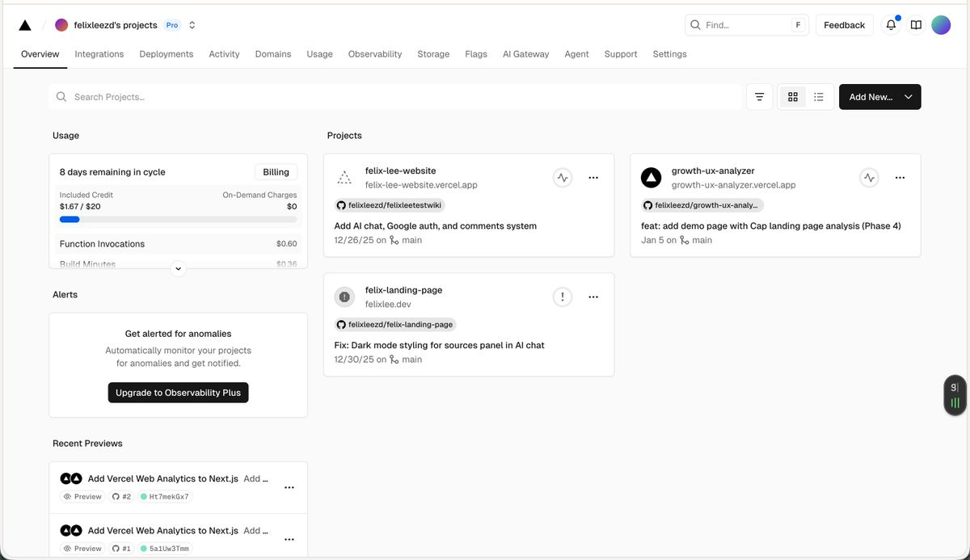The height and width of the screenshot is (560, 970).
Task: Open the Feedback button
Action: click(x=845, y=25)
